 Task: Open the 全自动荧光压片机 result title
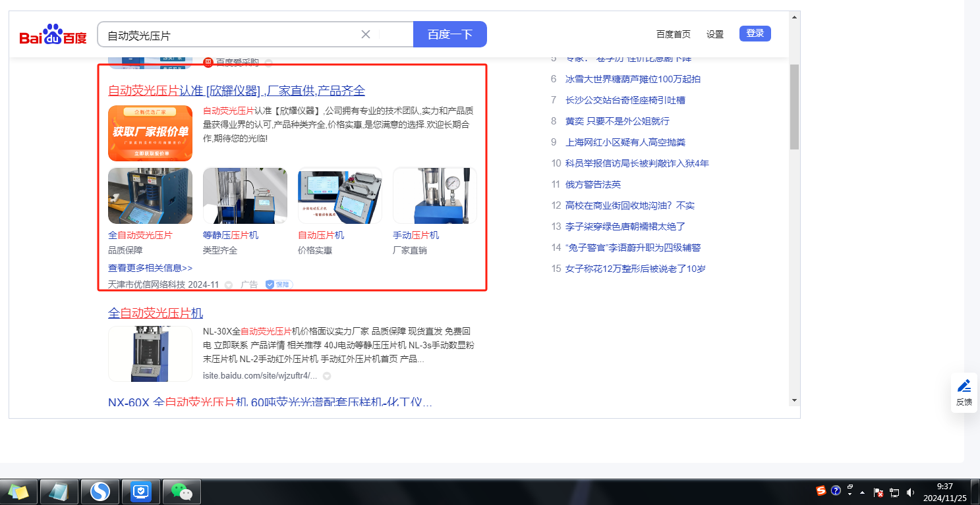(156, 313)
